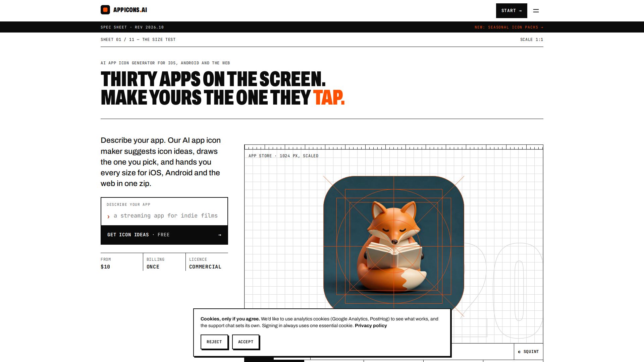Click the START button in header
The image size is (644, 362).
512,11
